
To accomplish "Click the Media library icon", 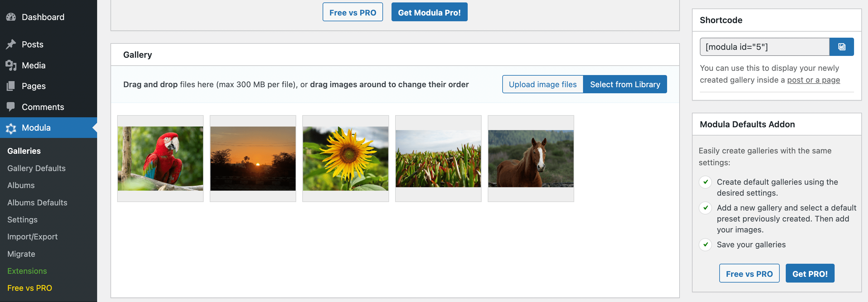I will 11,65.
